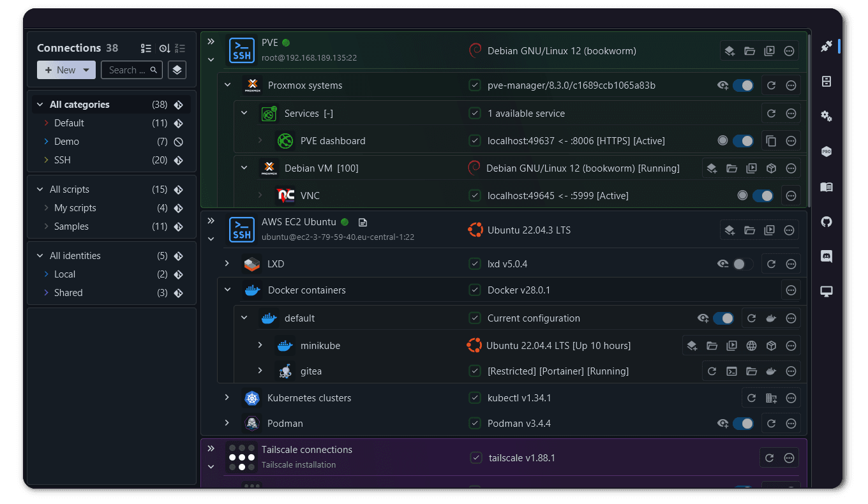Screen dimensions: 868x504
Task: Open the Shared identities entry
Action: click(68, 293)
